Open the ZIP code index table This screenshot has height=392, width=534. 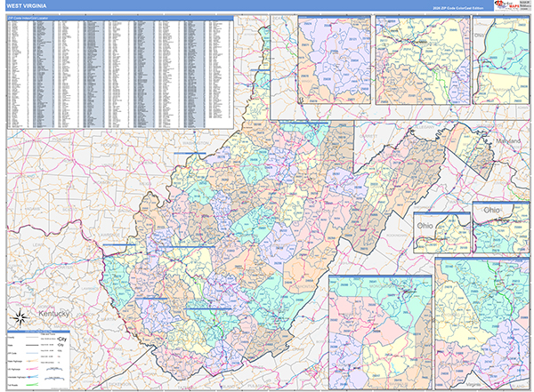[120, 72]
